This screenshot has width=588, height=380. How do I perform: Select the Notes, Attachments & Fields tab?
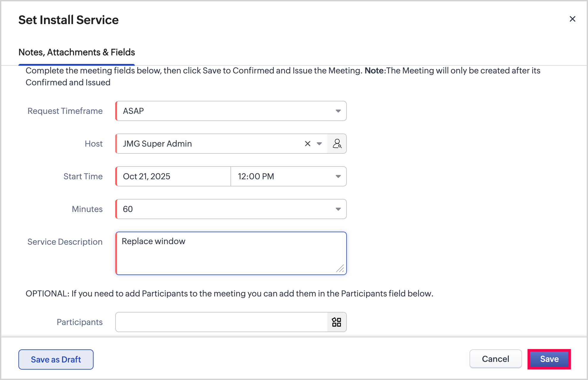(x=77, y=52)
